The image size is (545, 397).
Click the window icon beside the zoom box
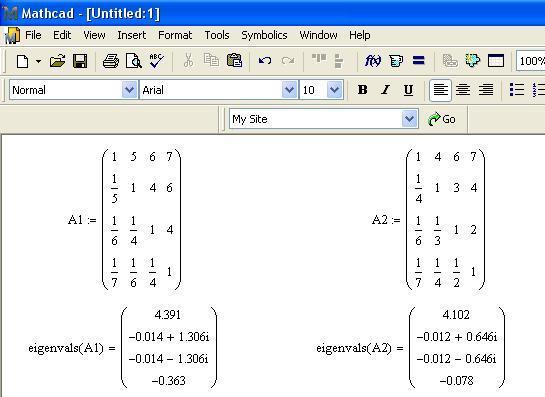pos(496,61)
